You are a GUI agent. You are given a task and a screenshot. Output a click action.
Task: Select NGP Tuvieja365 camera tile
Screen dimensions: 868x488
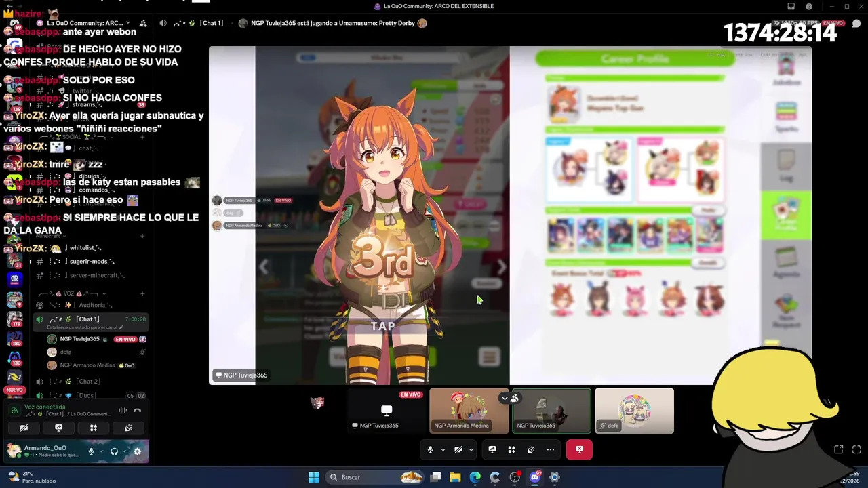(x=551, y=411)
